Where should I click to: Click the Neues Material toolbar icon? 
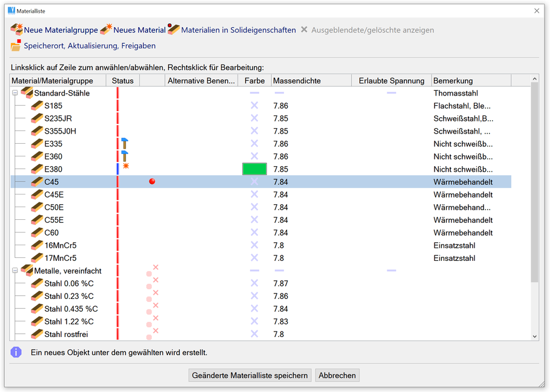tap(106, 30)
